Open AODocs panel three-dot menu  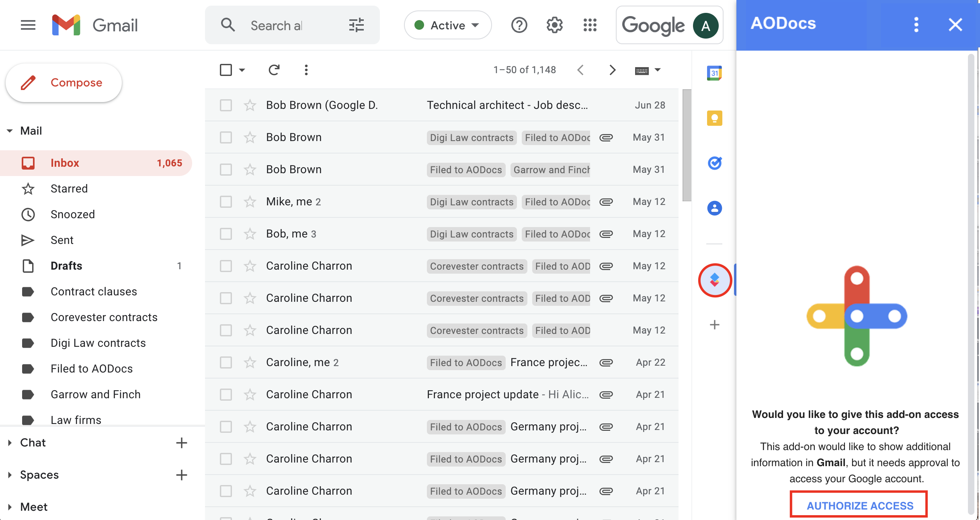pyautogui.click(x=916, y=25)
